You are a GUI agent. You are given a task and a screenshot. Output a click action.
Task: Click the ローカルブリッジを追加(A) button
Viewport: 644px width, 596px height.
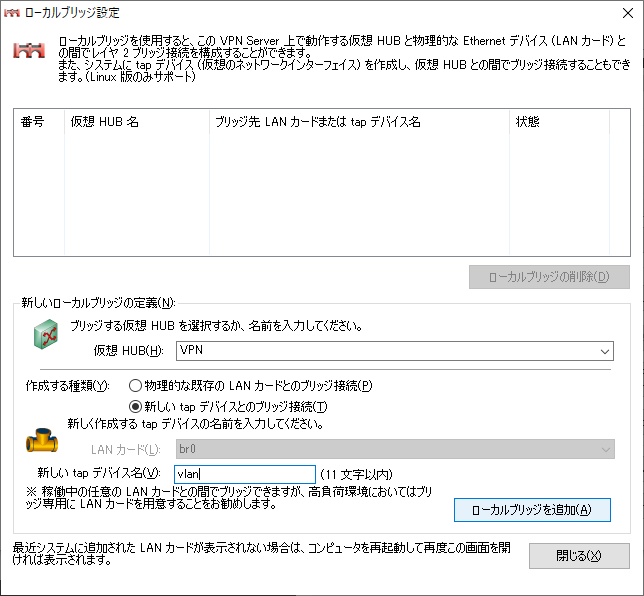coord(532,510)
